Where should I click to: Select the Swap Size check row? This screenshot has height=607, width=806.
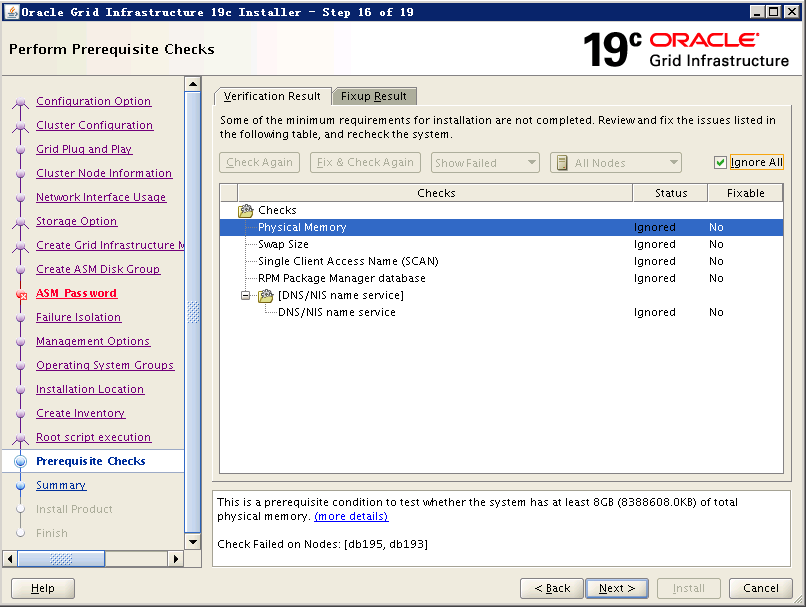coord(501,244)
